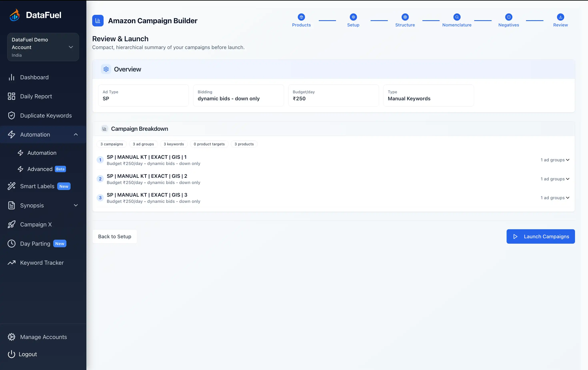Open the Products step icon in the stepper
This screenshot has width=588, height=370.
(301, 17)
